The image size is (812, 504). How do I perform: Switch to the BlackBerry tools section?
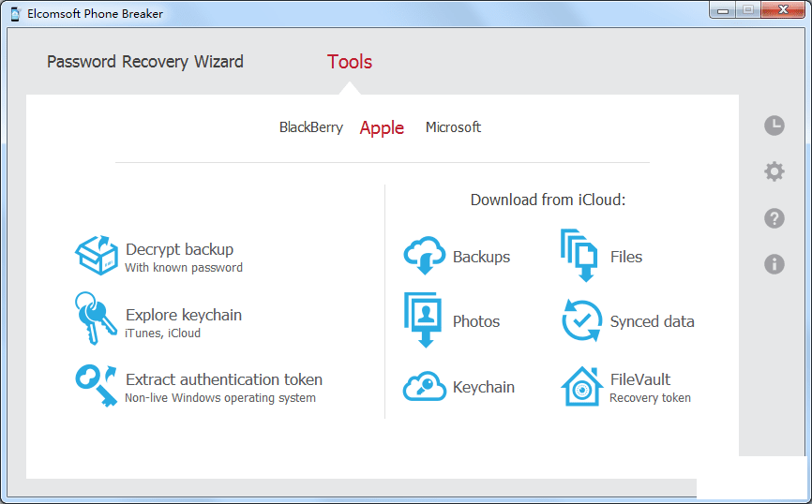310,127
